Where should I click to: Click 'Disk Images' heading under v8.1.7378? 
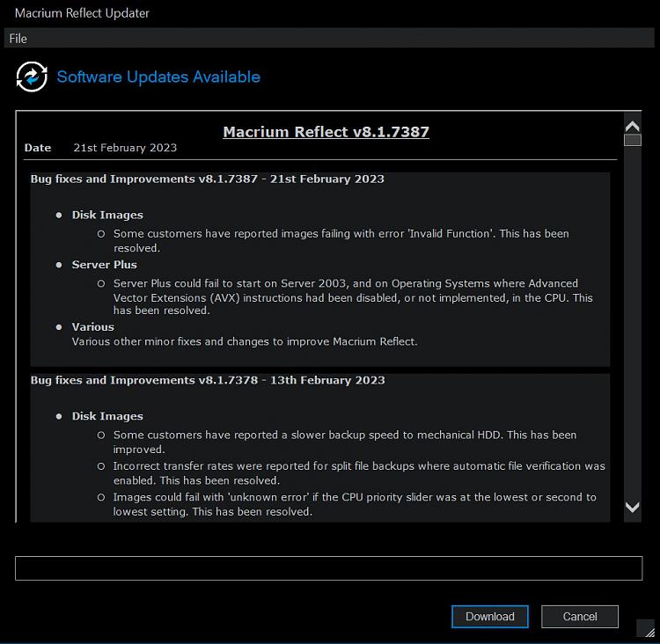[x=107, y=416]
